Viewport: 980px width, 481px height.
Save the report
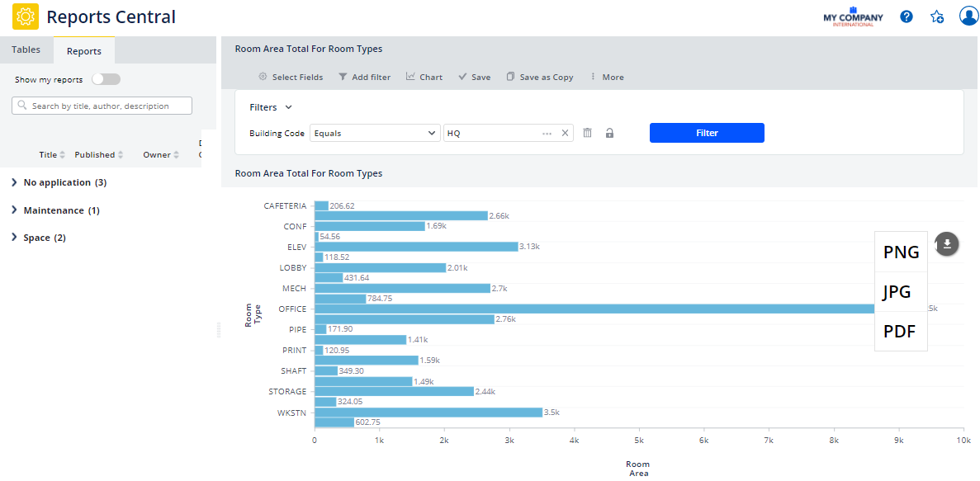point(475,77)
